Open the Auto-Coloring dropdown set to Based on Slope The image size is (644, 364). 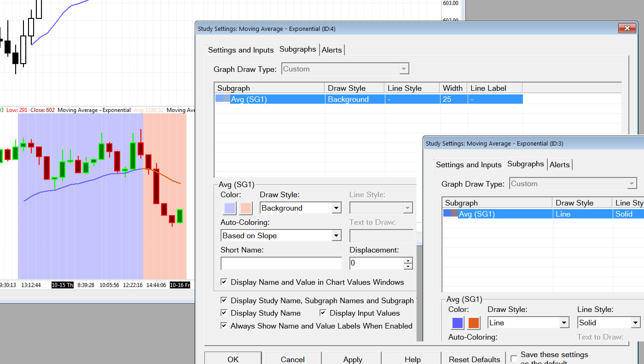pyautogui.click(x=337, y=236)
